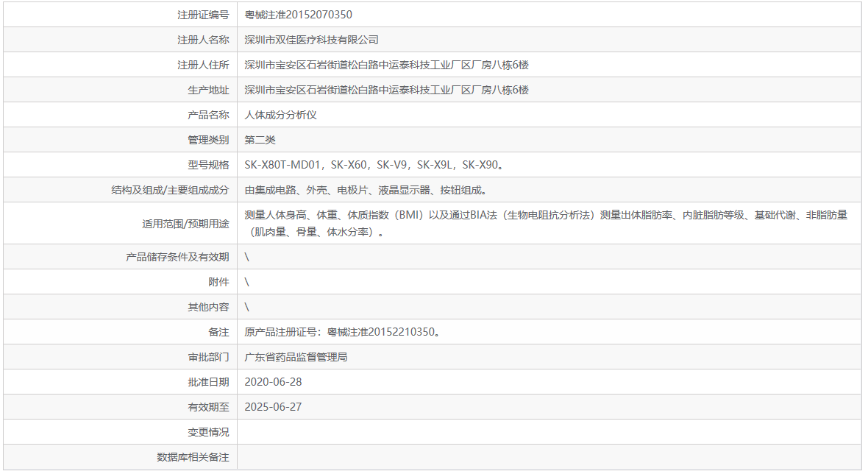Select expiry date 2025-06-27
The width and height of the screenshot is (868, 474).
click(x=272, y=406)
